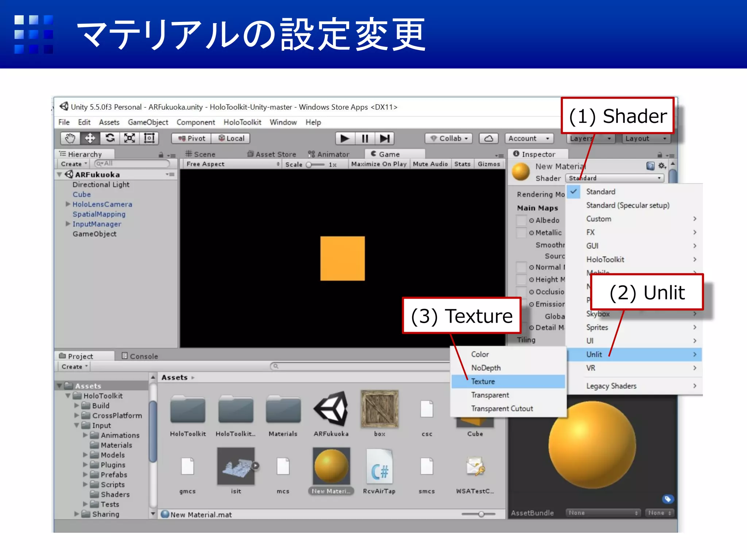This screenshot has height=560, width=747.
Task: Open the Account dropdown
Action: click(x=529, y=139)
